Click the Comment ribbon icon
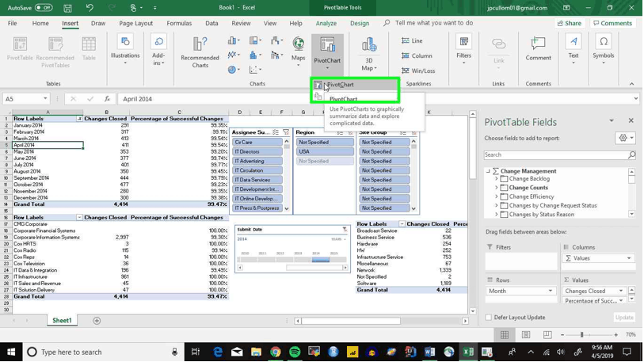This screenshot has height=362, width=644. tap(538, 49)
